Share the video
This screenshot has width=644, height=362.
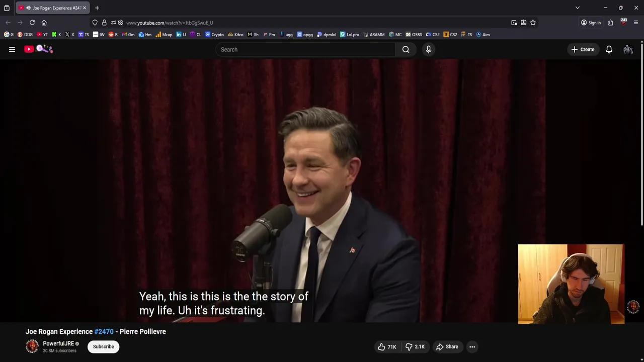pos(447,347)
